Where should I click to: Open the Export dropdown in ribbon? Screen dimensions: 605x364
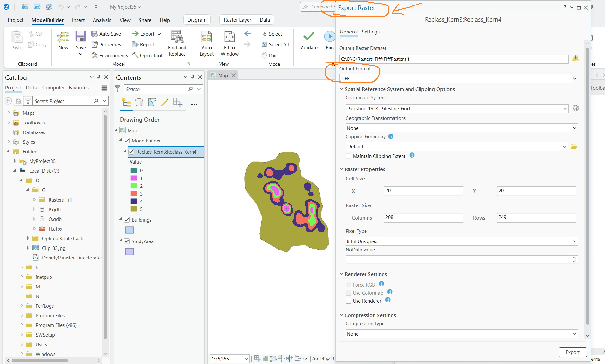159,34
